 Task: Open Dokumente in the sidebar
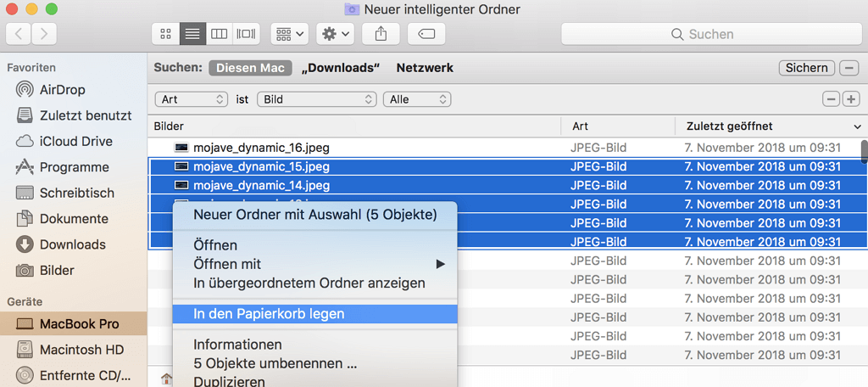(x=62, y=218)
